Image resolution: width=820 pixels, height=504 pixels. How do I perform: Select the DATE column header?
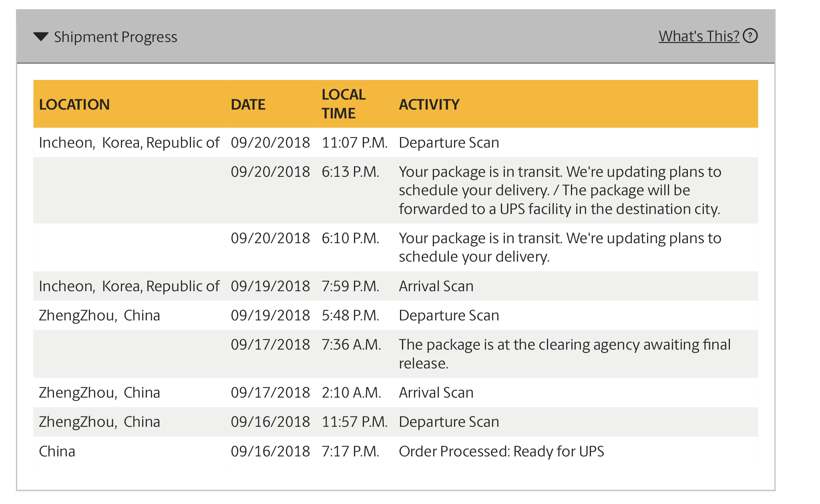coord(248,104)
